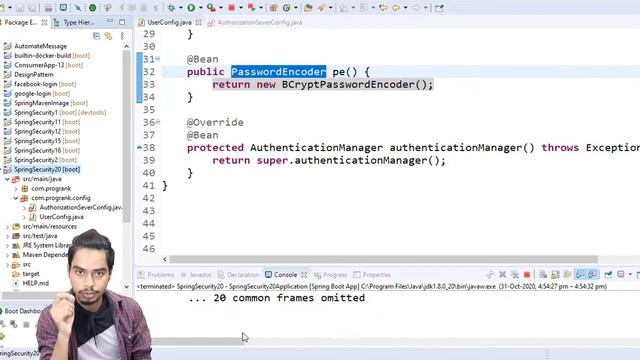Click the green New Java Class icon
The height and width of the screenshot is (360, 640).
click(x=287, y=8)
